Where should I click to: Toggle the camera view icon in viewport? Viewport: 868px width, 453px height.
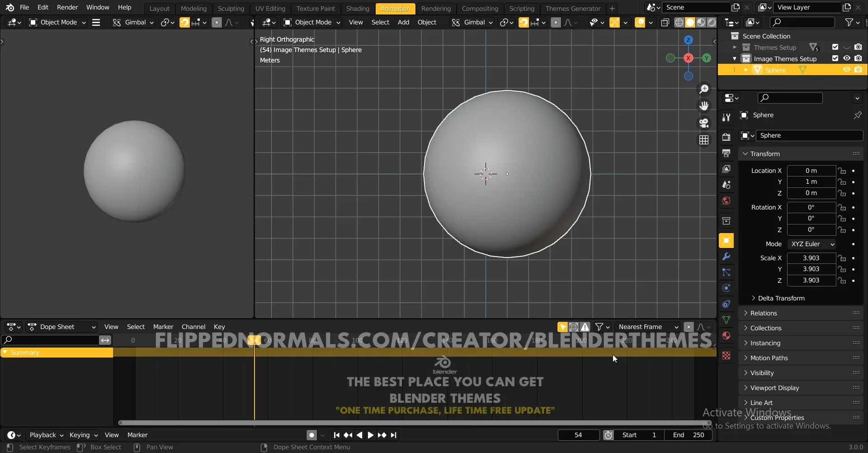point(704,123)
